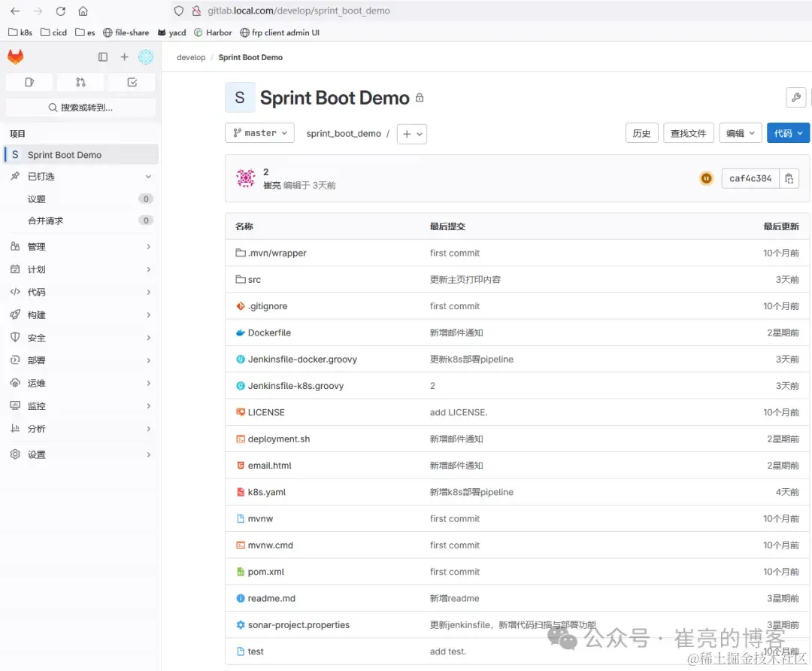Toggle the sidebar collapse icon
Viewport: 812px width, 671px height.
pos(103,56)
